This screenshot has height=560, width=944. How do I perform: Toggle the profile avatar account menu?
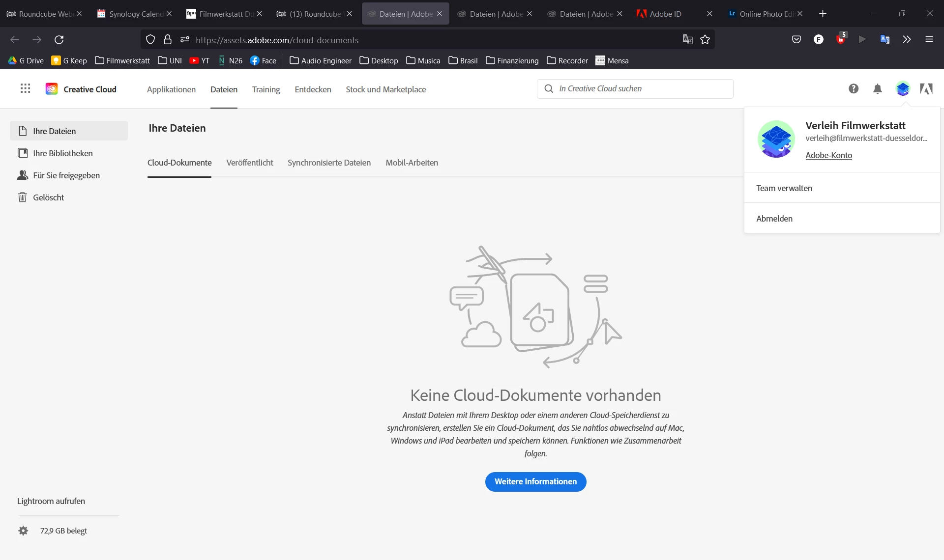coord(903,89)
